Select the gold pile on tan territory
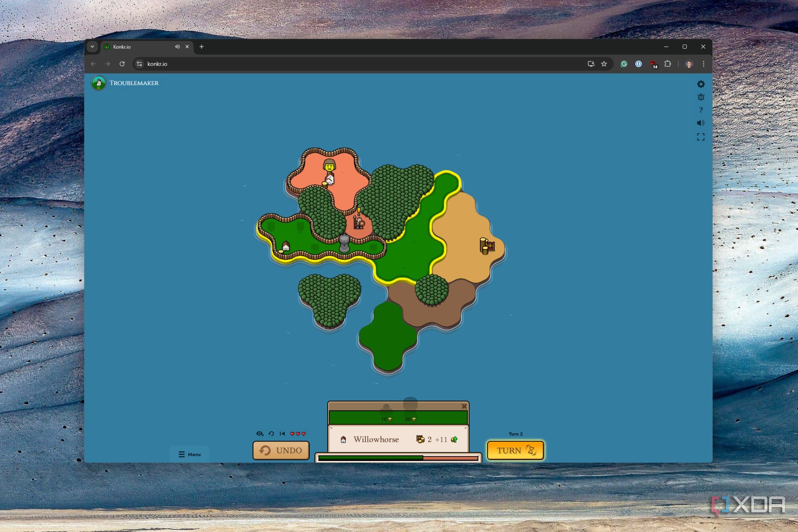 pos(485,246)
